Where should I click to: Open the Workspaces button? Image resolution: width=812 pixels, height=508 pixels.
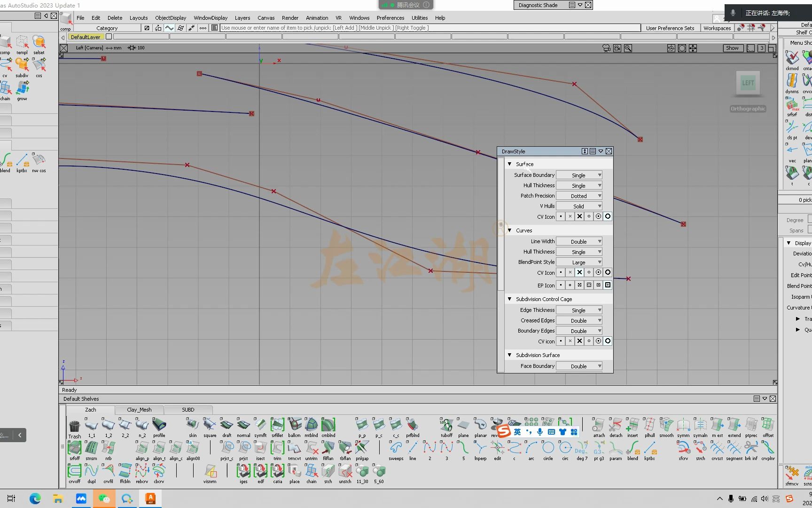point(717,28)
